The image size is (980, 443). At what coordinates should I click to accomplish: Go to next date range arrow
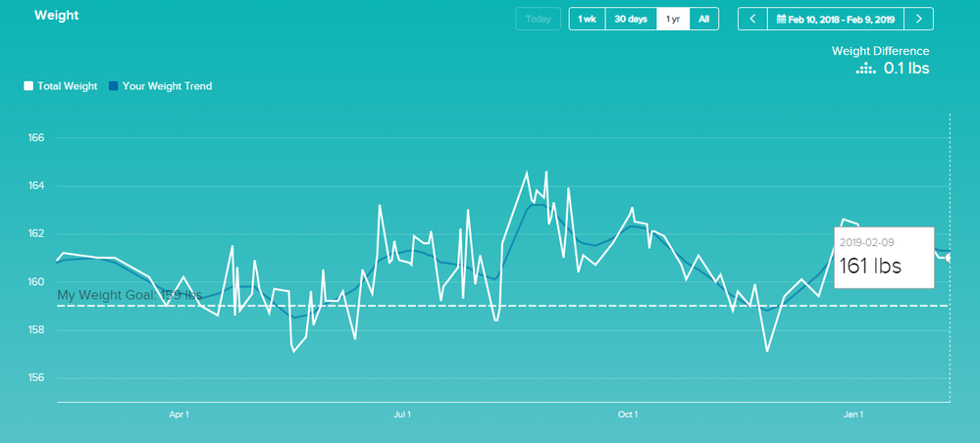coord(918,20)
